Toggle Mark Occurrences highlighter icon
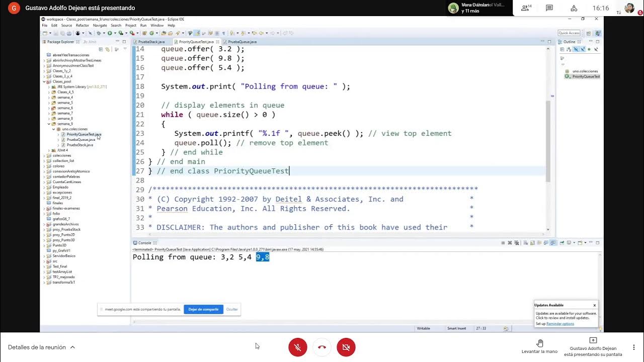 198,33
